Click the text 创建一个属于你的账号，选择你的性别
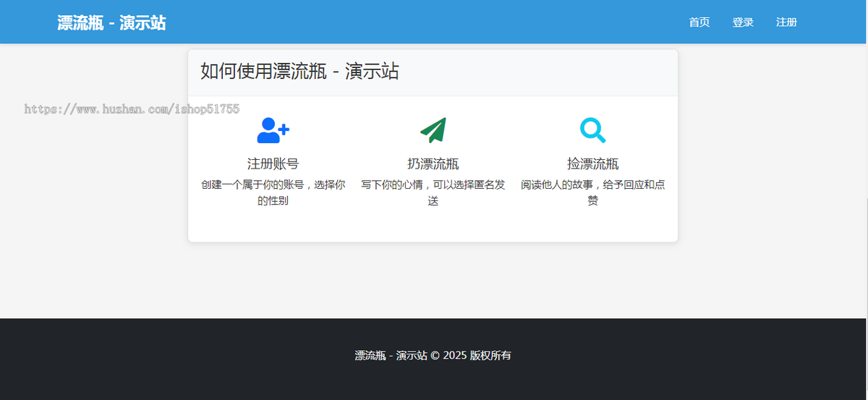Image resolution: width=868 pixels, height=400 pixels. [273, 192]
